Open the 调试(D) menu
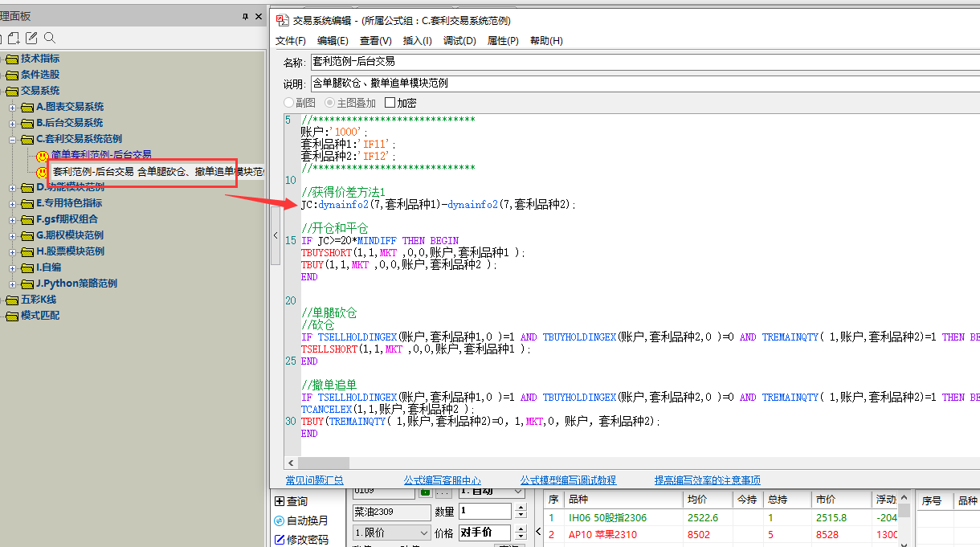 (459, 40)
